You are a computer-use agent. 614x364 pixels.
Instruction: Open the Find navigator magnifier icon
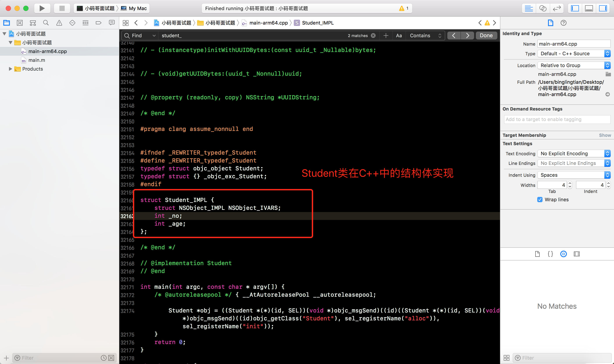(46, 23)
